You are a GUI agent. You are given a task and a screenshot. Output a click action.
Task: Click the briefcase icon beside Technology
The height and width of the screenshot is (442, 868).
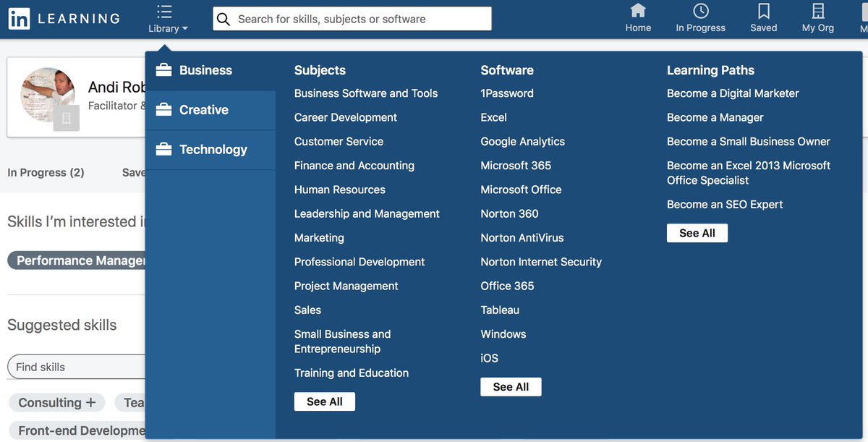point(164,150)
